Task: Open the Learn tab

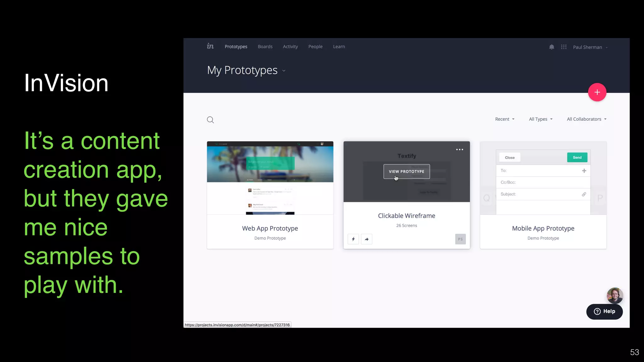Action: coord(339,47)
